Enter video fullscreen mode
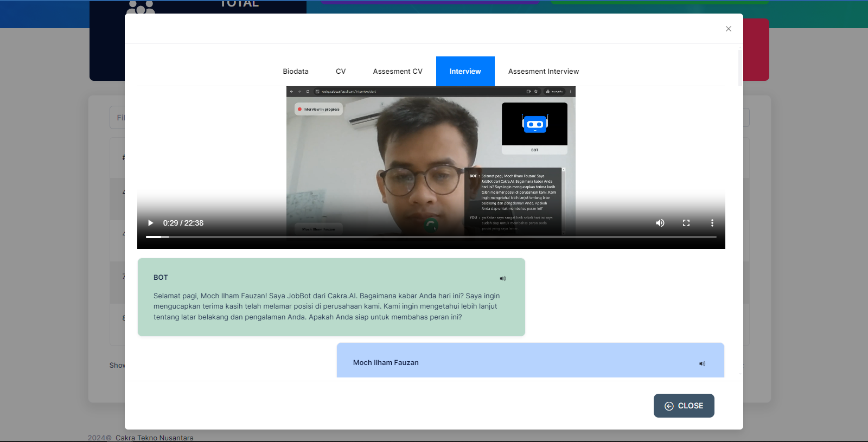This screenshot has width=868, height=442. click(686, 223)
